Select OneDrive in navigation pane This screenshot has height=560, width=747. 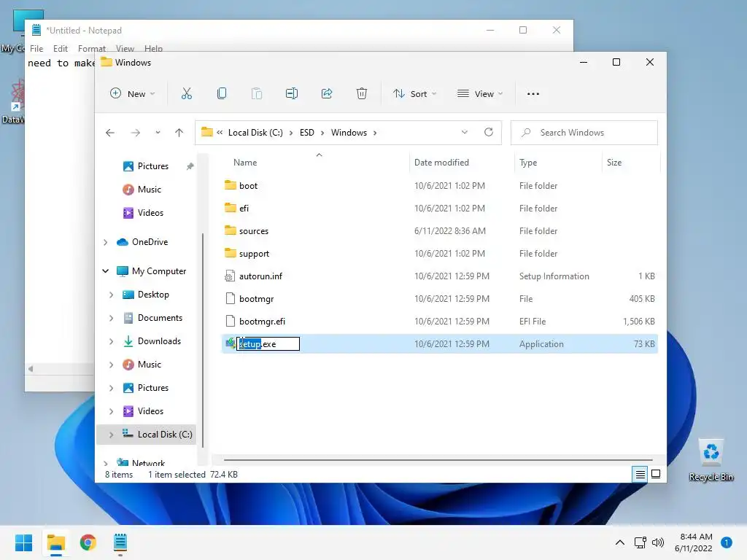point(150,242)
